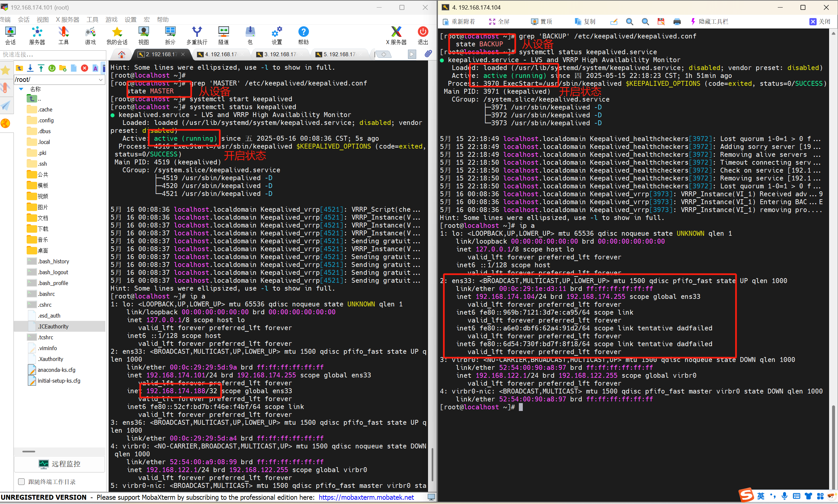Click the download file icon in SFTP panel
838x504 pixels.
[30, 68]
